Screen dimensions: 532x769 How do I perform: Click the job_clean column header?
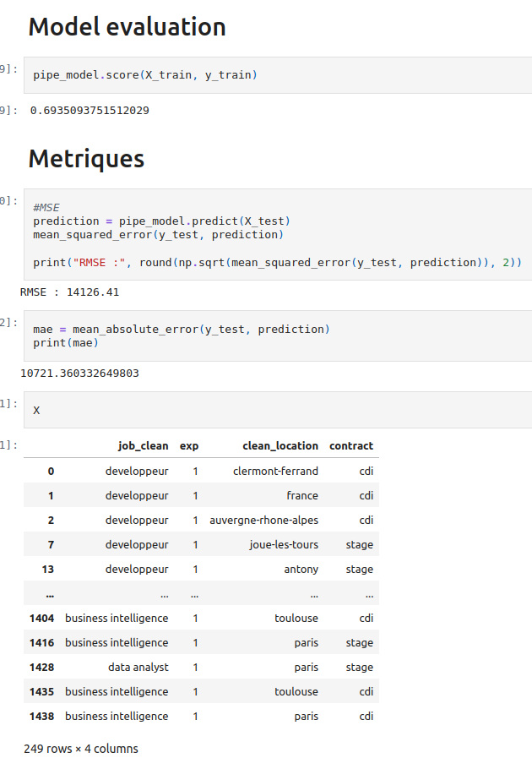tap(143, 445)
